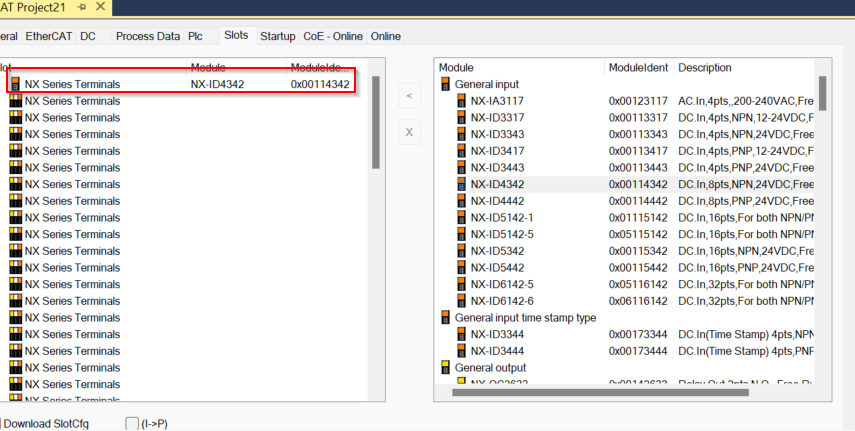Select the NX-ID4442 module row
The width and height of the screenshot is (855, 431).
pos(626,201)
